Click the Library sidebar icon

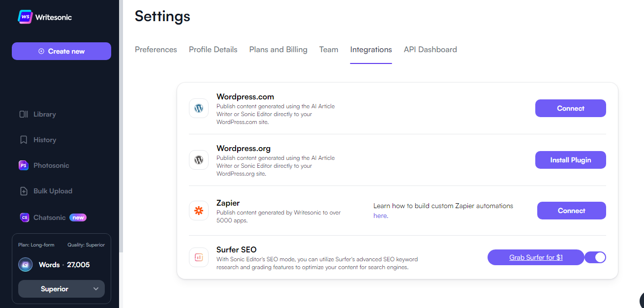tap(24, 114)
